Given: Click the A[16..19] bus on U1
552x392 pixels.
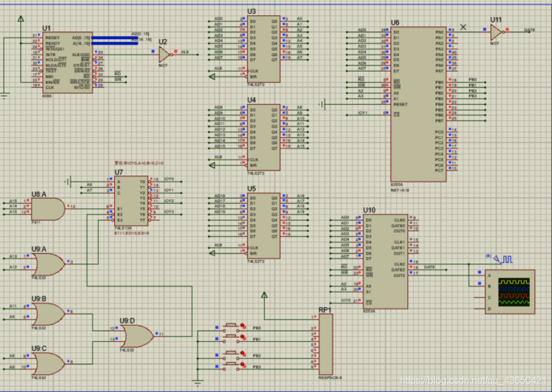Looking at the screenshot, I should pos(114,43).
